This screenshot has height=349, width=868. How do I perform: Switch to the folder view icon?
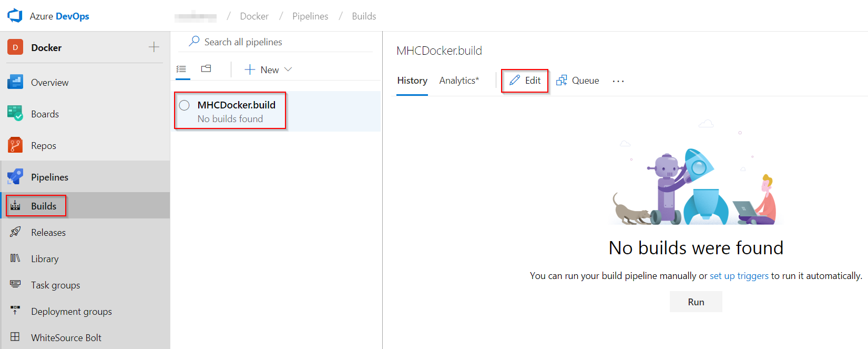206,69
